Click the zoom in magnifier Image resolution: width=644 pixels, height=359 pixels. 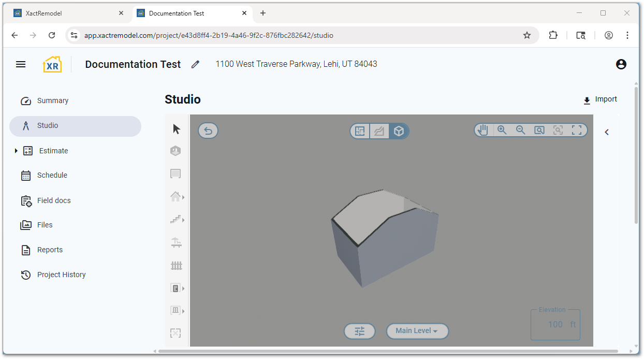(502, 130)
